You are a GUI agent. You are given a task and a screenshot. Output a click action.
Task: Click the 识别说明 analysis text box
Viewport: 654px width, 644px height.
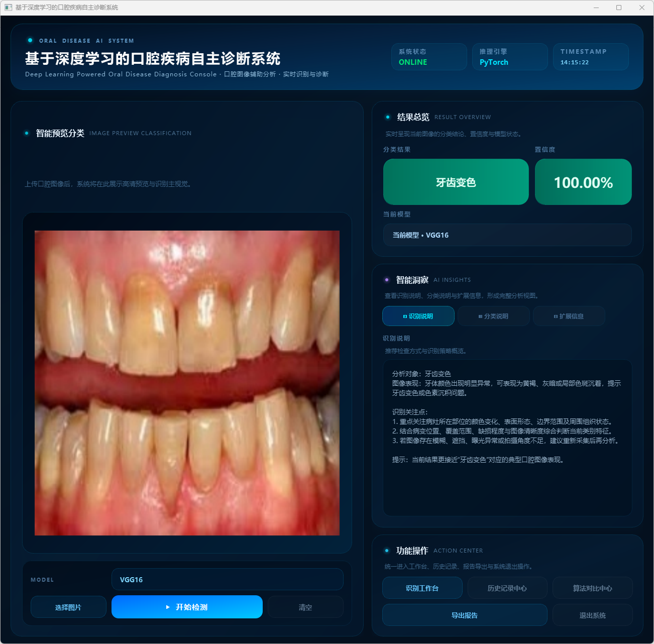[507, 437]
